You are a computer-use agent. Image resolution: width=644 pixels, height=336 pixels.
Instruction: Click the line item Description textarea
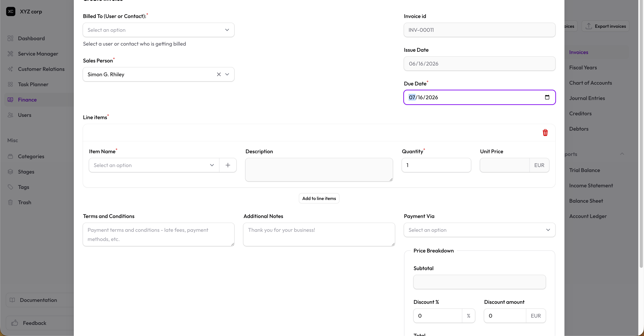pos(319,170)
